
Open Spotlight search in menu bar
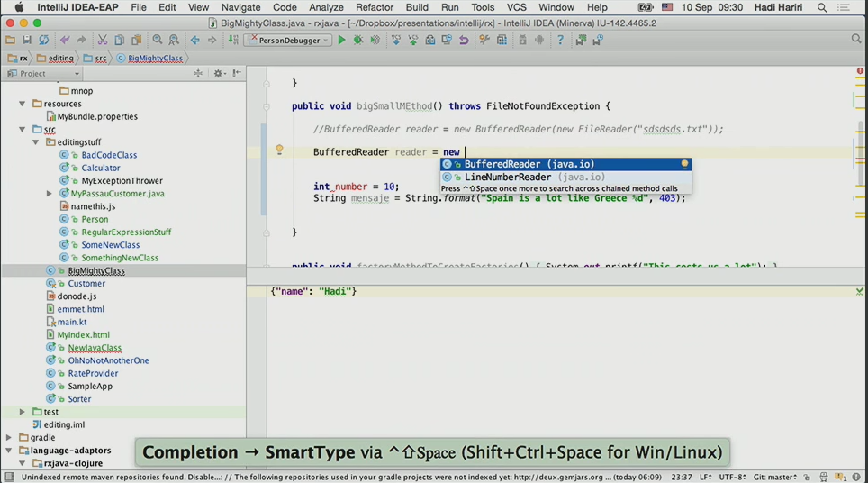click(x=822, y=7)
